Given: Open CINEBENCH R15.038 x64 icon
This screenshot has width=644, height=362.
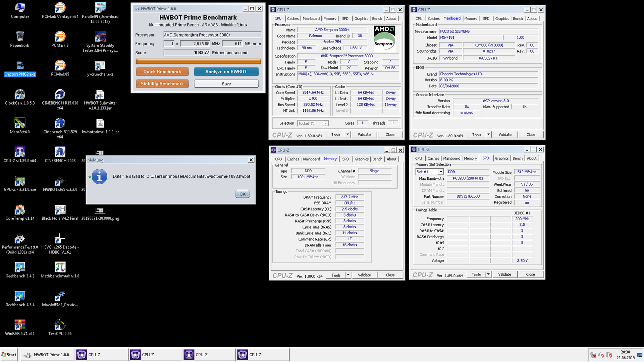Looking at the screenshot, I should click(60, 100).
